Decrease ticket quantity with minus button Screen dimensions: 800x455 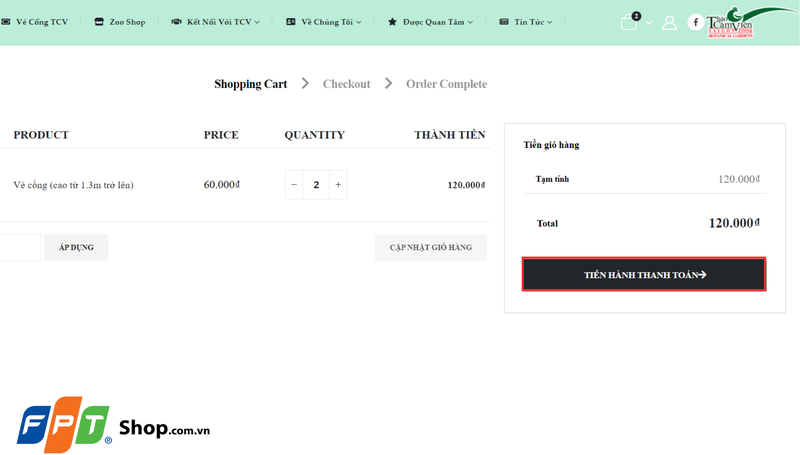coord(294,185)
